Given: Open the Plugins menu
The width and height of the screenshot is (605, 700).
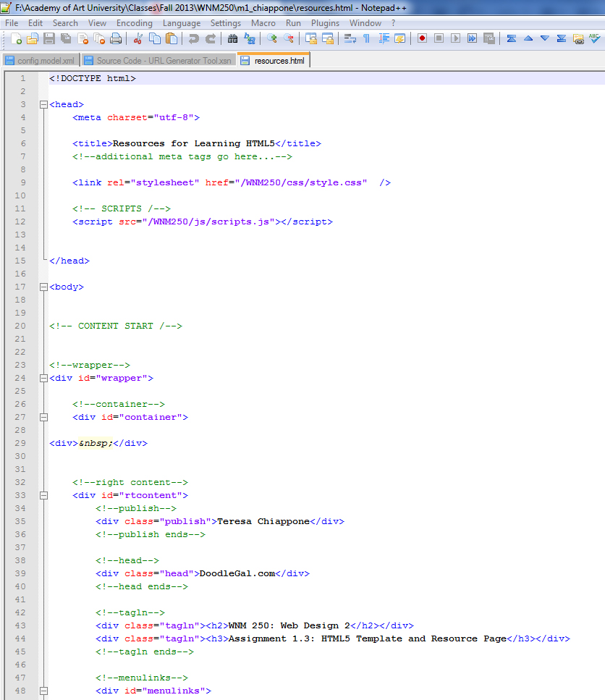Looking at the screenshot, I should point(325,23).
